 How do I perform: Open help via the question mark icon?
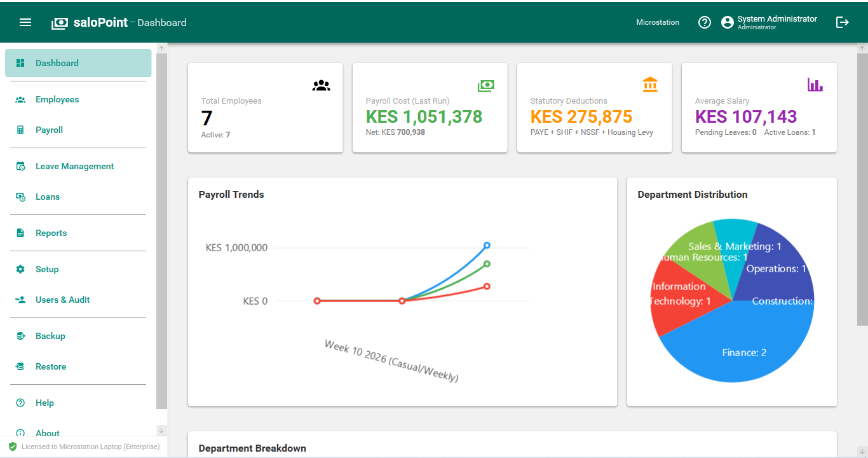click(x=704, y=22)
